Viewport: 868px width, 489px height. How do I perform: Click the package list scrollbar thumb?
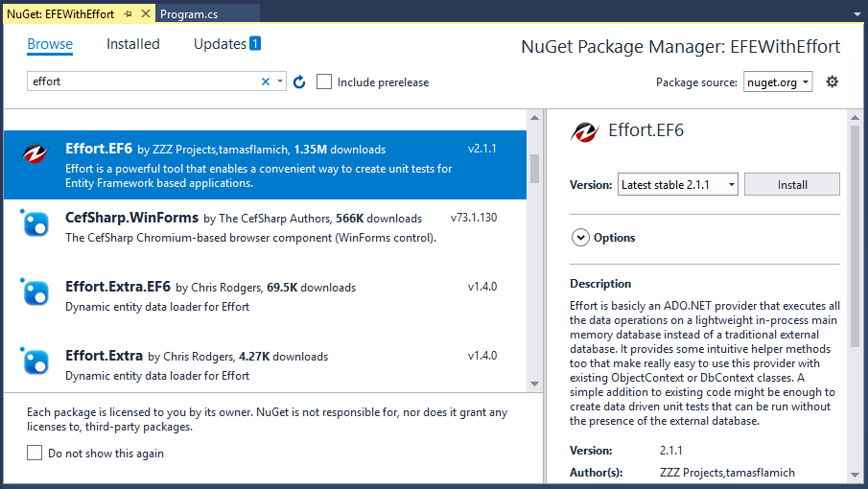tap(534, 168)
